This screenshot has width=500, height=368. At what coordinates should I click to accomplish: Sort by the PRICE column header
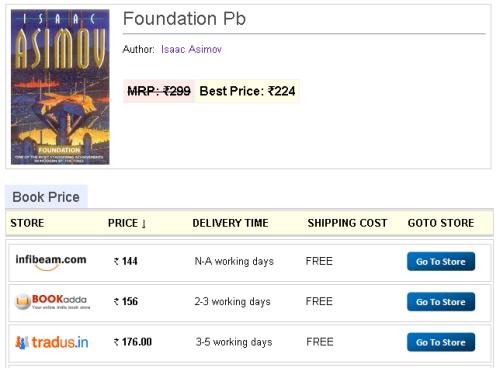(x=123, y=223)
